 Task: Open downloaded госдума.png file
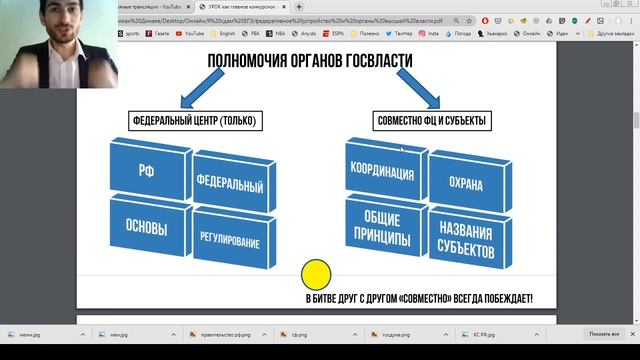point(391,334)
